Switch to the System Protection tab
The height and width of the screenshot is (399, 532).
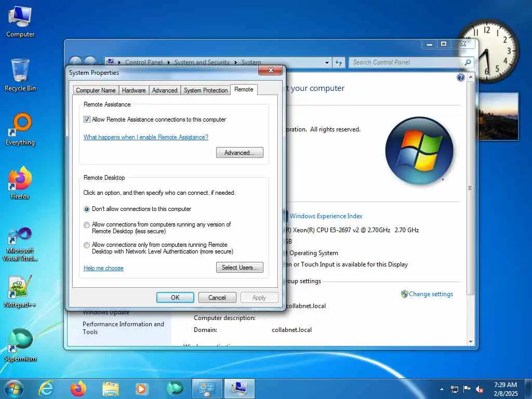(x=206, y=90)
